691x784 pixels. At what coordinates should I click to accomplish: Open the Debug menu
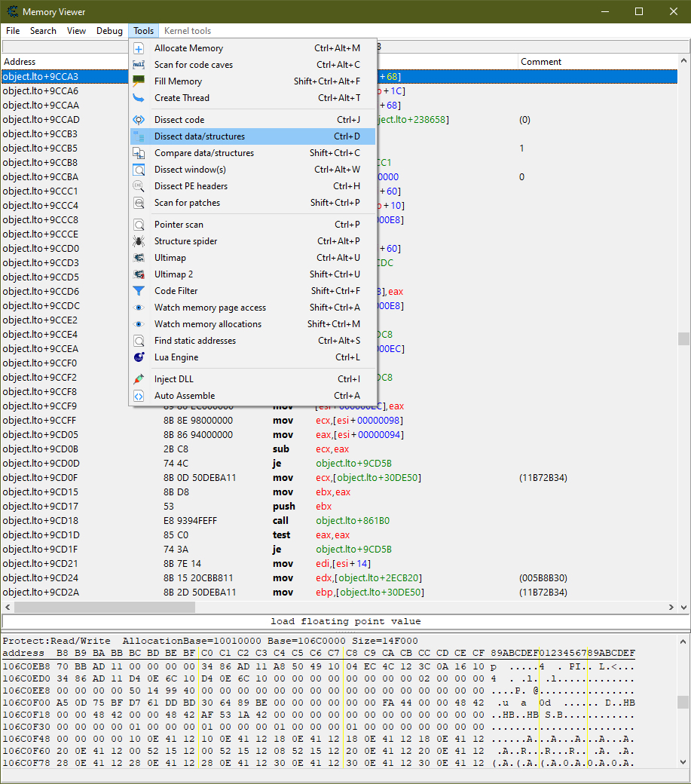point(109,31)
